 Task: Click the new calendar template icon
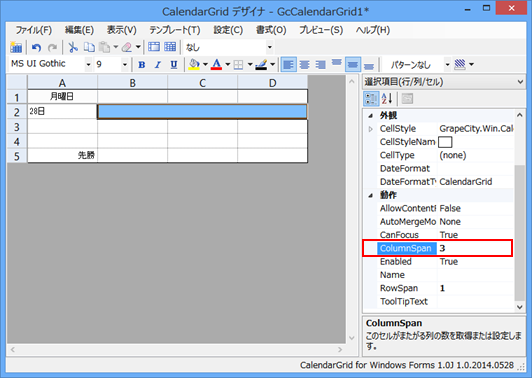(16, 47)
